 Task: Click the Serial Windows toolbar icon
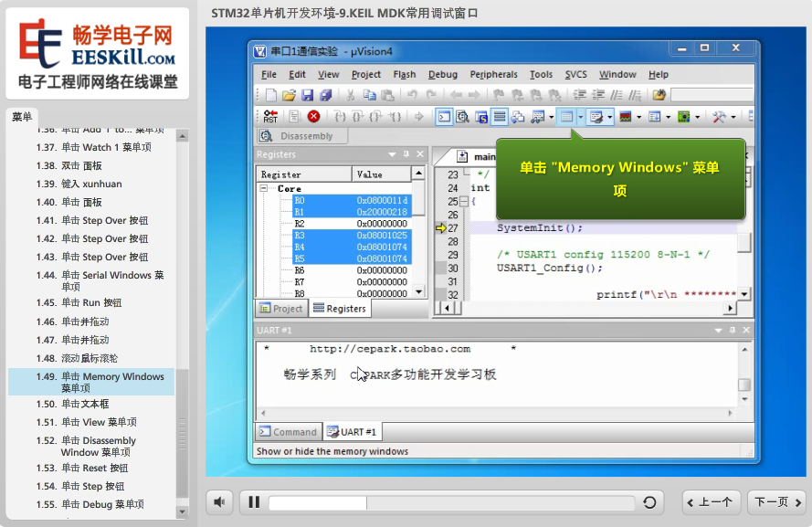pos(596,117)
